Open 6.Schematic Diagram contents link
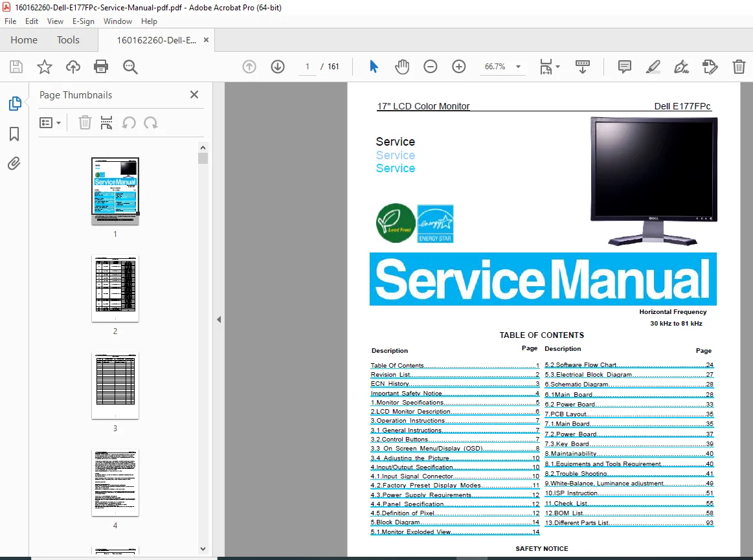This screenshot has height=560, width=753. tap(629, 384)
